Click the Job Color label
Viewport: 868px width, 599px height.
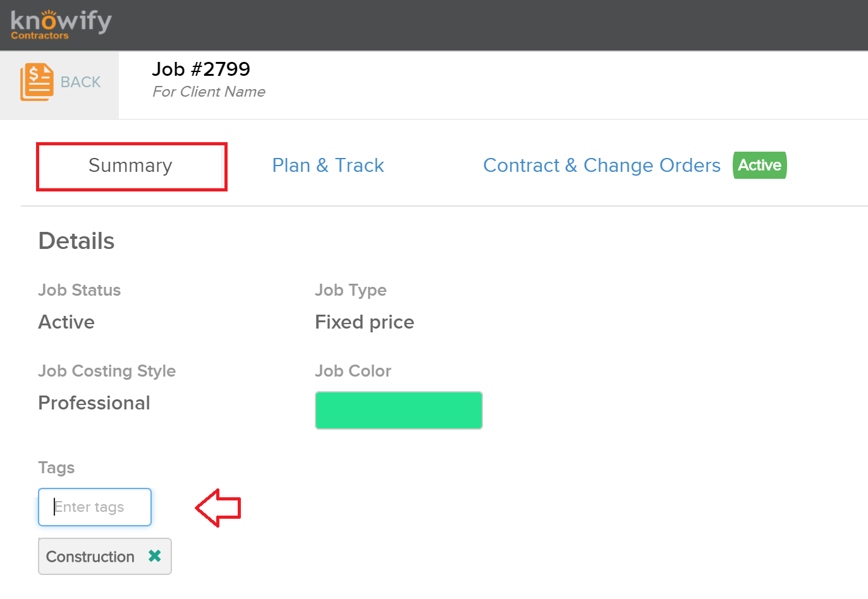coord(353,371)
